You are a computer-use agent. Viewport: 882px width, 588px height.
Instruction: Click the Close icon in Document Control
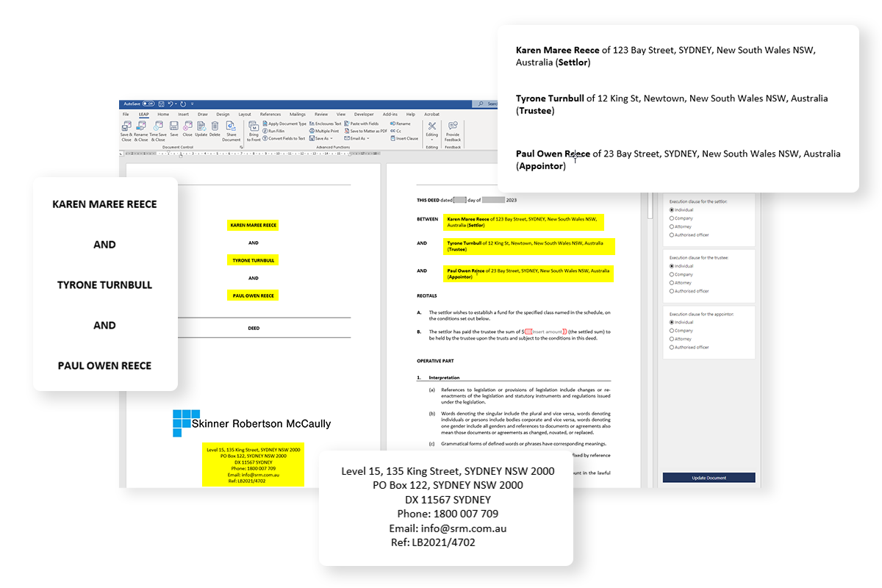pyautogui.click(x=187, y=129)
